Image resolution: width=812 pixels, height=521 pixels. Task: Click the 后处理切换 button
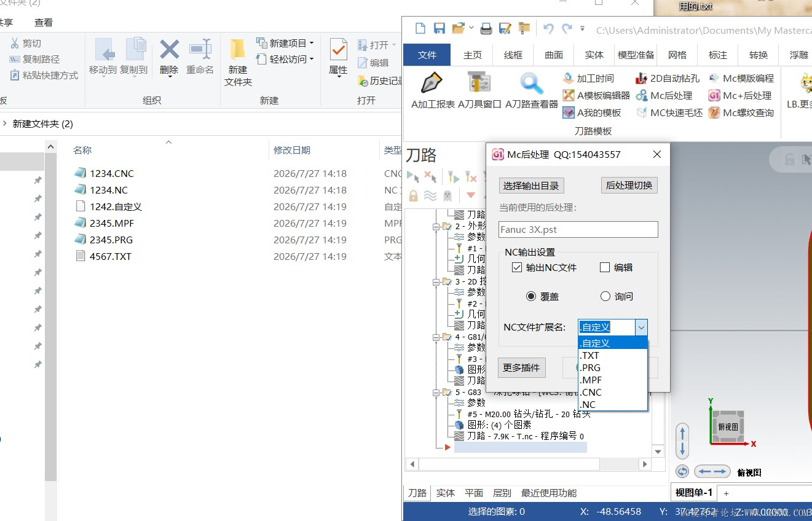pos(629,185)
